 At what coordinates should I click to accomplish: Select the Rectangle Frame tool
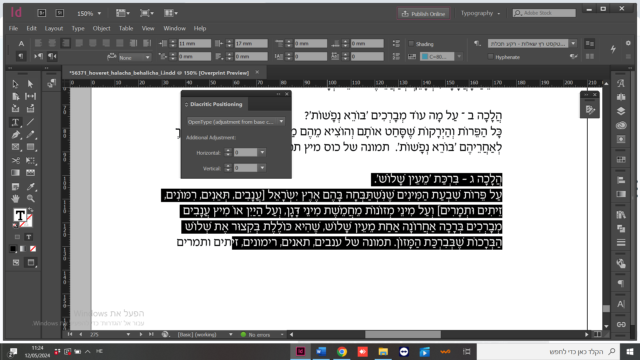pyautogui.click(x=15, y=147)
